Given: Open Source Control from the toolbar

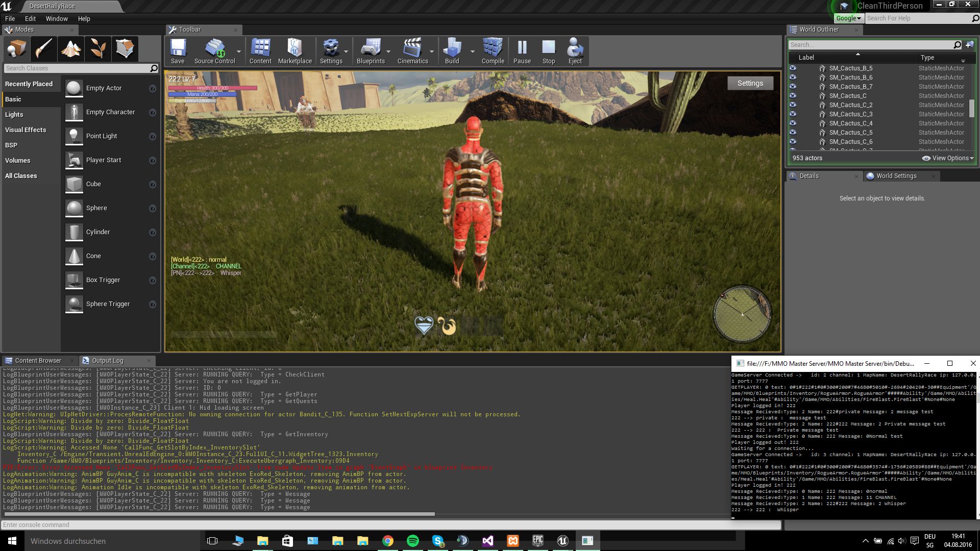Looking at the screenshot, I should tap(214, 51).
